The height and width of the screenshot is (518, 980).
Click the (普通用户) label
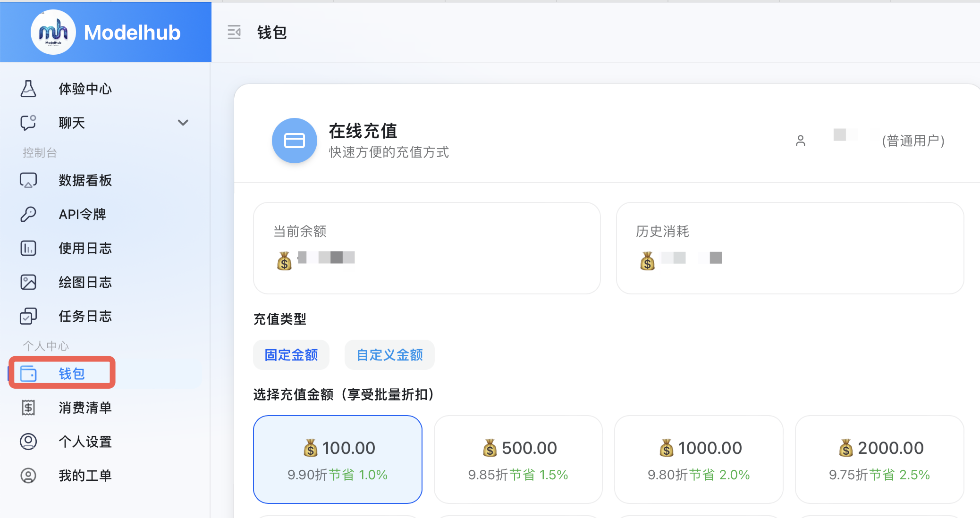[913, 141]
